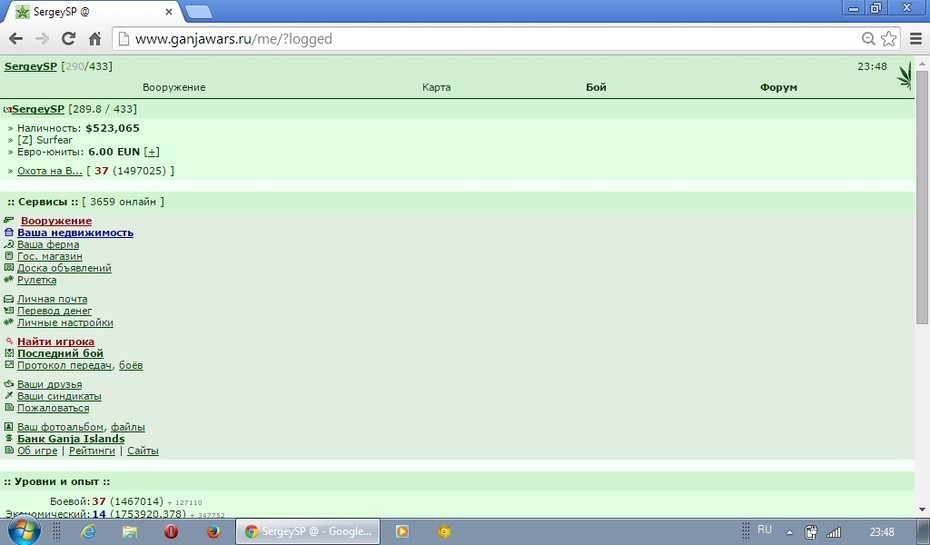The height and width of the screenshot is (545, 930).
Task: Open Личные настройки link
Action: pyautogui.click(x=65, y=323)
